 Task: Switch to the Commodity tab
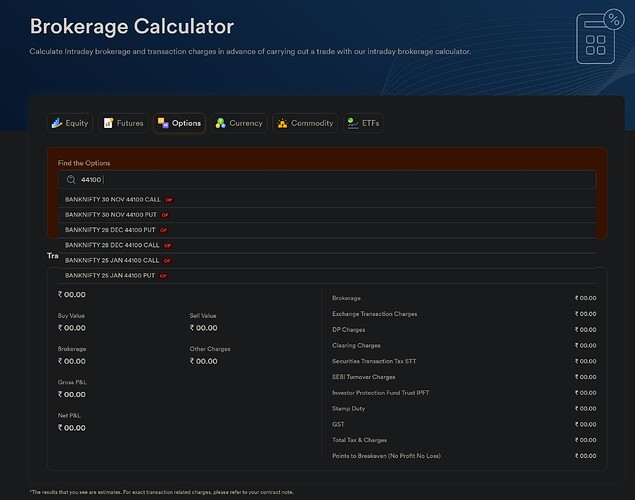click(x=305, y=123)
